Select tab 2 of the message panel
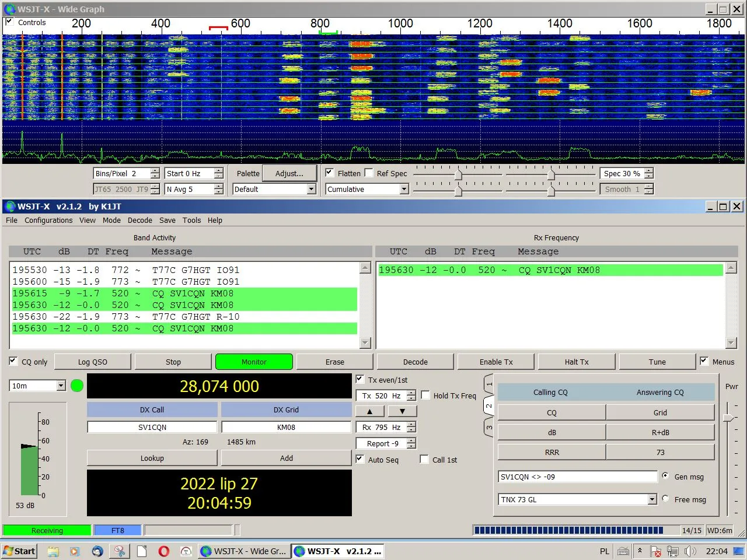The height and width of the screenshot is (560, 747). (x=489, y=405)
